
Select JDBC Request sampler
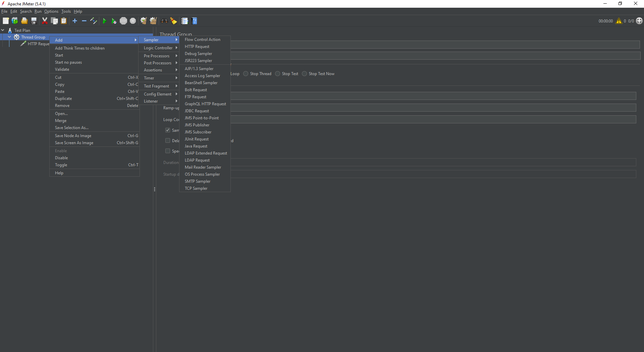(x=197, y=111)
